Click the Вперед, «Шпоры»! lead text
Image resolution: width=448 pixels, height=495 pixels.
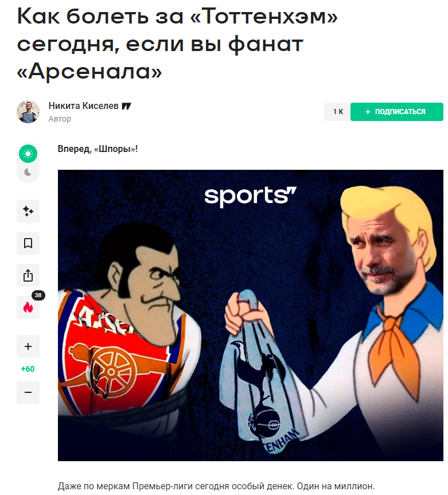[98, 149]
